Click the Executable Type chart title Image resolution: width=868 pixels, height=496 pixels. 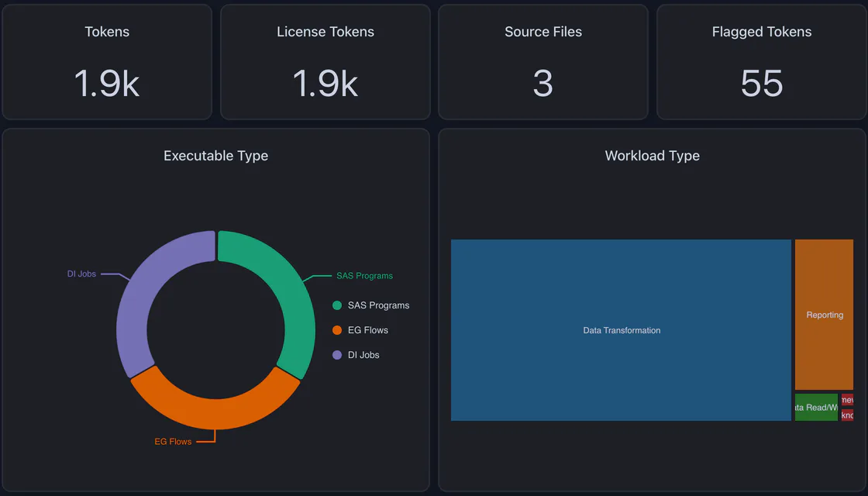click(x=216, y=156)
